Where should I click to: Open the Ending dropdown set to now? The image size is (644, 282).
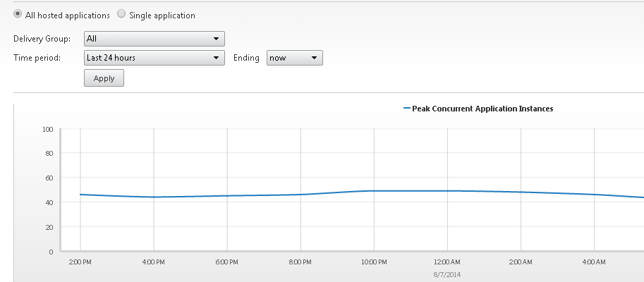click(x=294, y=58)
